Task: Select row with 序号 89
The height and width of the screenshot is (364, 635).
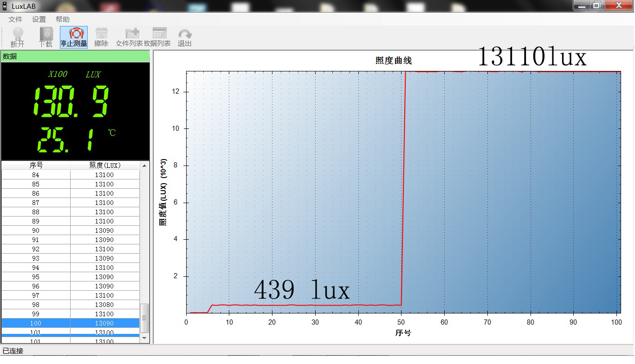Action: (x=71, y=221)
